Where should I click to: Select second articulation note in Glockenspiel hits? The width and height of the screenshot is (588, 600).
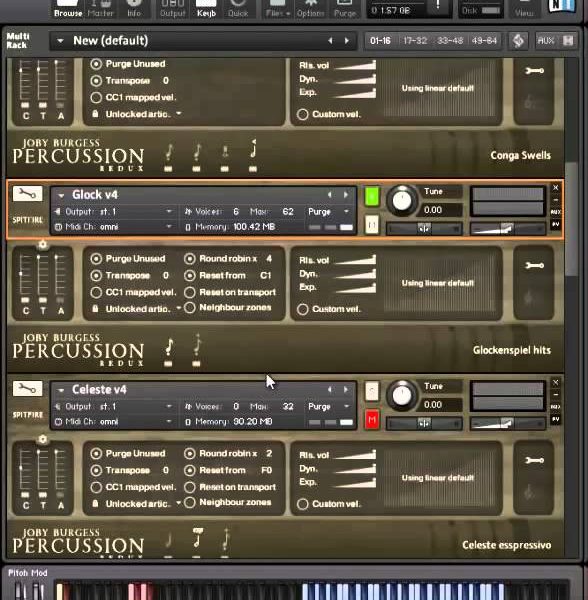(x=197, y=351)
